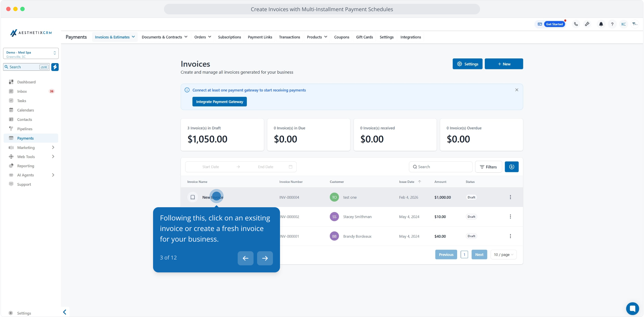Viewport: 644px width, 317px height.
Task: Expand the Marketing sidebar submenu
Action: [53, 147]
